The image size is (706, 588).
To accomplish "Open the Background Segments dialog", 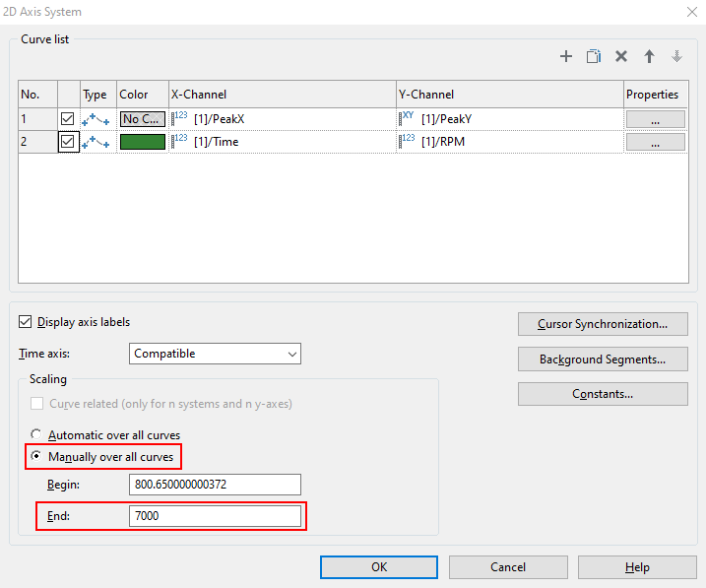I will [603, 359].
